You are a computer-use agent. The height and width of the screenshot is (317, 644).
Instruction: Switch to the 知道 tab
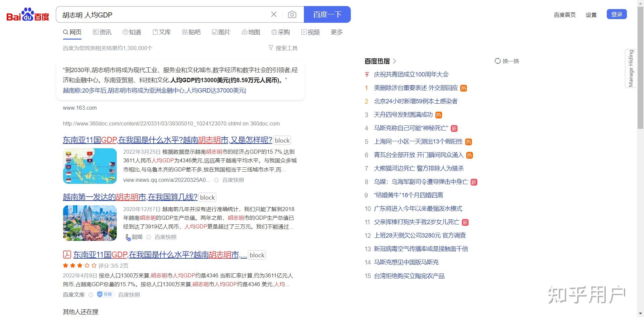(132, 32)
